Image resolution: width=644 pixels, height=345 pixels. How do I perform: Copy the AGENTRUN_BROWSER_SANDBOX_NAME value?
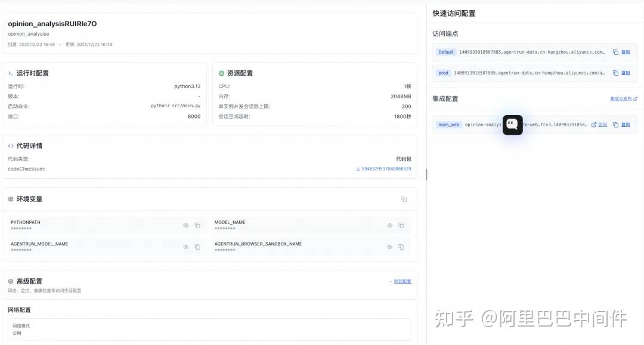point(401,247)
